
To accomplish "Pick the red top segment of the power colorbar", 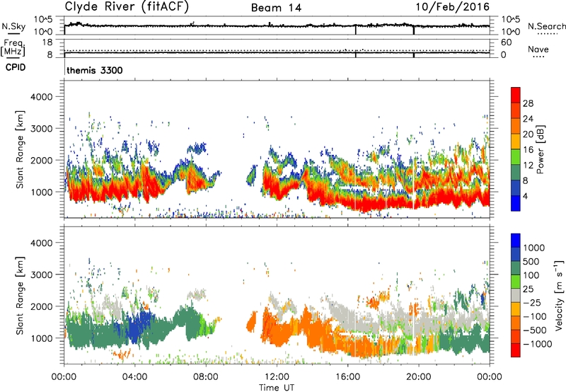I will pos(516,95).
